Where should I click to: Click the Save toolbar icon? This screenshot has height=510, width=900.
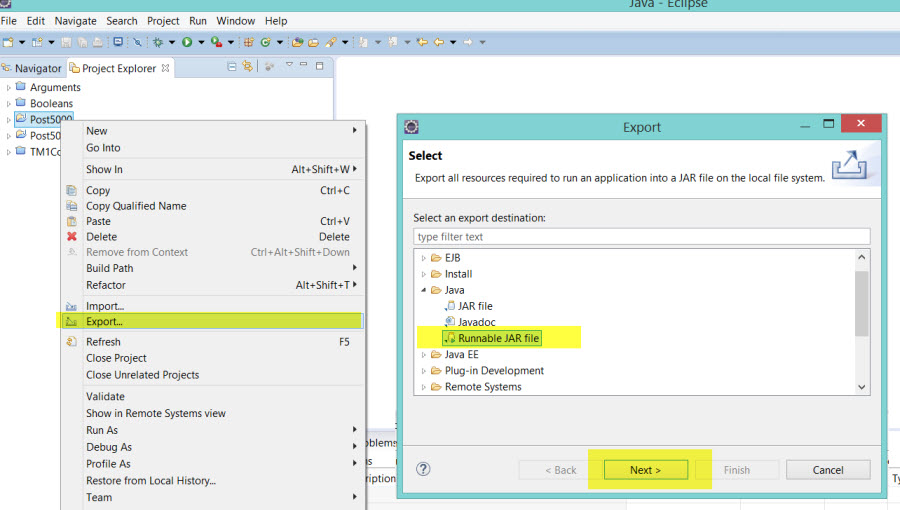click(66, 42)
